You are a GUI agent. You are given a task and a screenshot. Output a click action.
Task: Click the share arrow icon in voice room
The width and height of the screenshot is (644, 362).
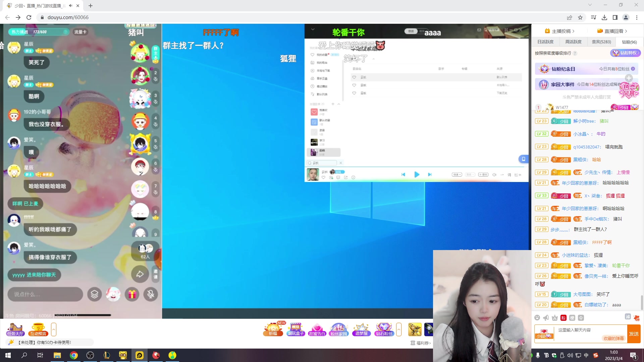tap(140, 274)
